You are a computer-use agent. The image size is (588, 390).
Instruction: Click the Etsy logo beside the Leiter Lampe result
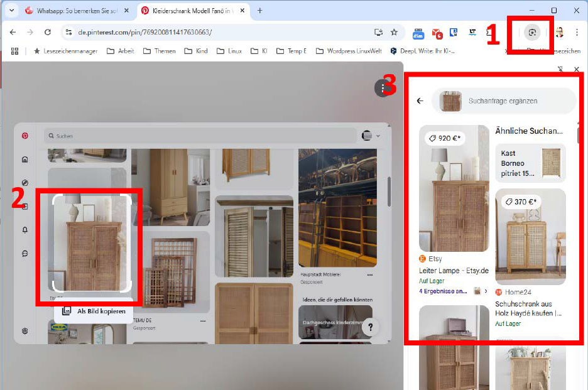[x=422, y=258]
